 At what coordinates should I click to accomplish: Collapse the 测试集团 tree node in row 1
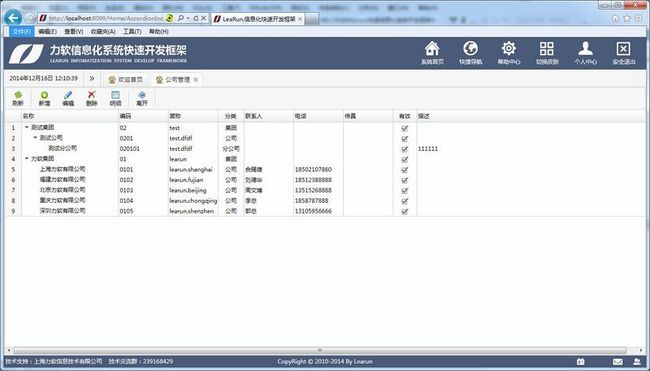click(x=27, y=128)
